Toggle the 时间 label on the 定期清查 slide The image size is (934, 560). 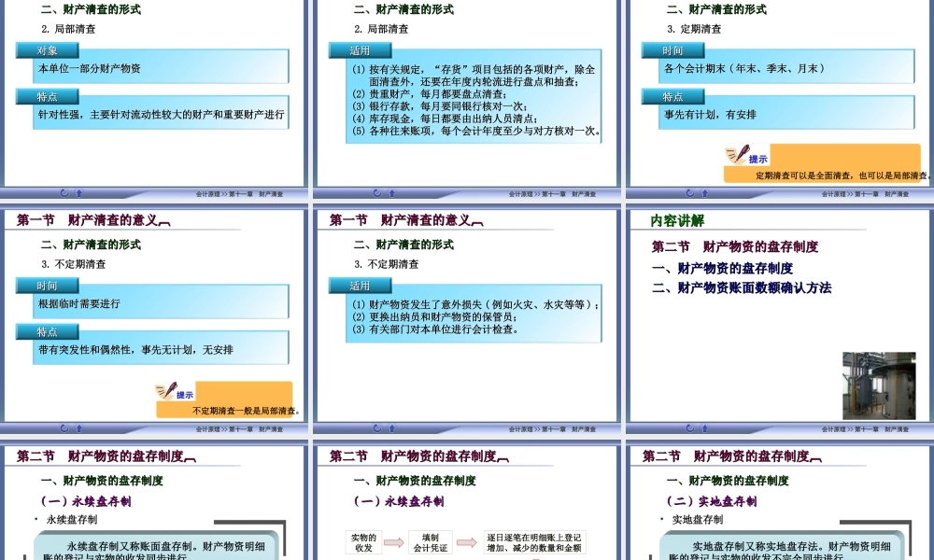(x=671, y=49)
